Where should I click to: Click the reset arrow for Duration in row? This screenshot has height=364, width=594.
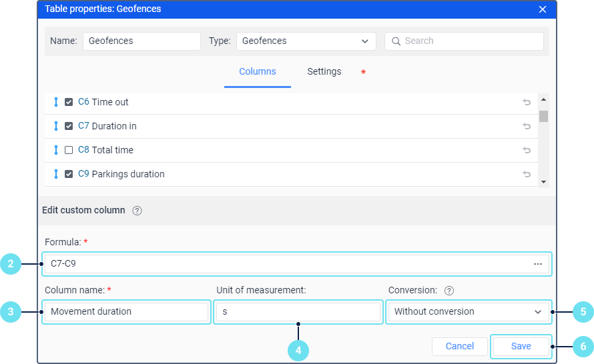click(x=527, y=126)
